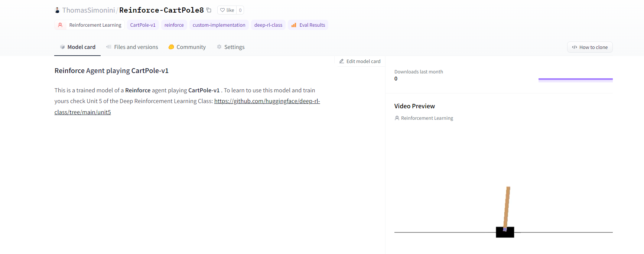Click the pencil icon beside Edit model card
This screenshot has height=254, width=644.
[x=342, y=61]
